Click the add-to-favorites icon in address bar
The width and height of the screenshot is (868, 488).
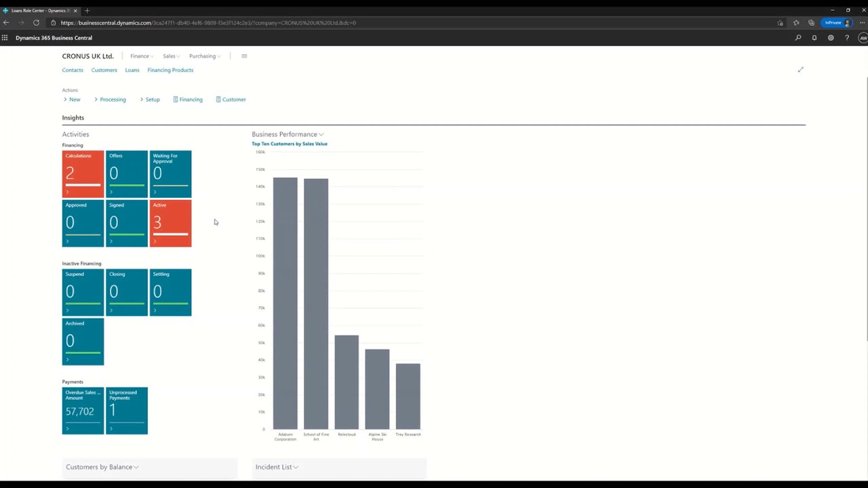[x=781, y=22]
